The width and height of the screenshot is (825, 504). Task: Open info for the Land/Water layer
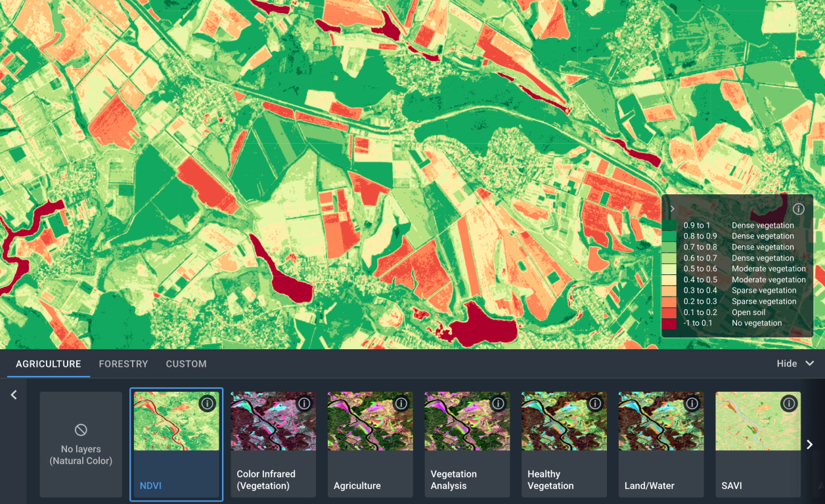pos(692,403)
